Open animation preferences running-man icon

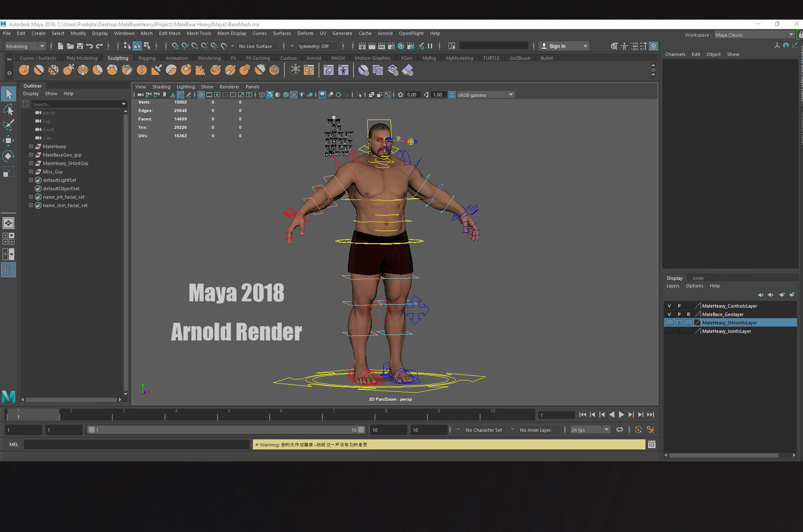(650, 430)
